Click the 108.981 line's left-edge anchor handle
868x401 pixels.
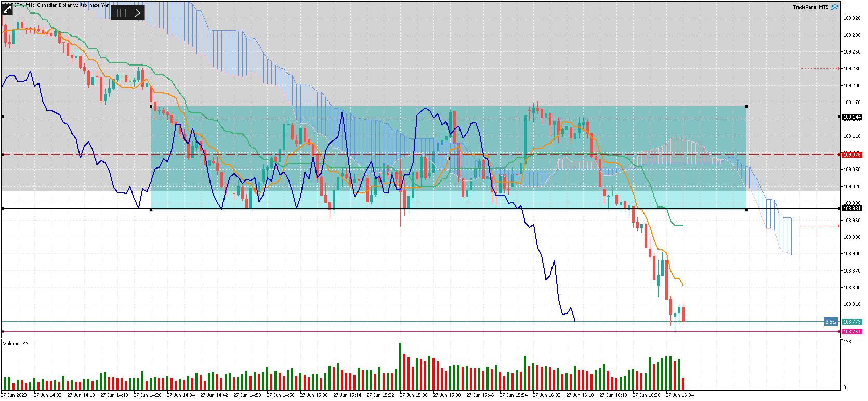(3, 209)
